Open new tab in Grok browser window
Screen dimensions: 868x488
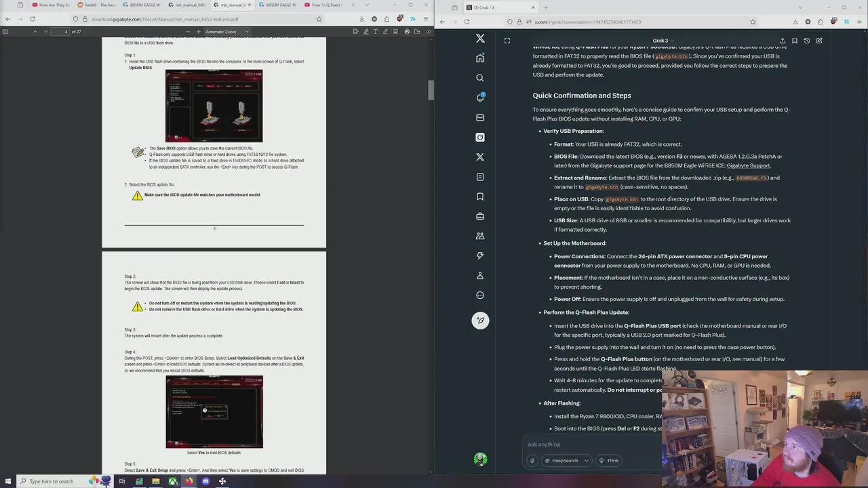[x=546, y=7]
